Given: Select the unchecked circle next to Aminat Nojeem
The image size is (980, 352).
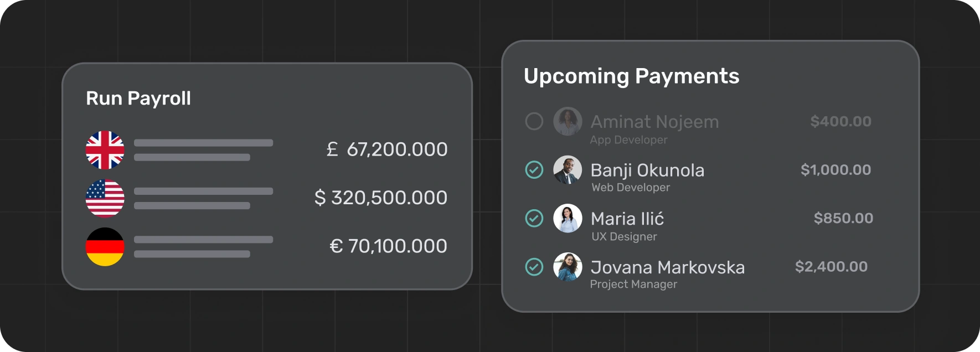Looking at the screenshot, I should (533, 121).
